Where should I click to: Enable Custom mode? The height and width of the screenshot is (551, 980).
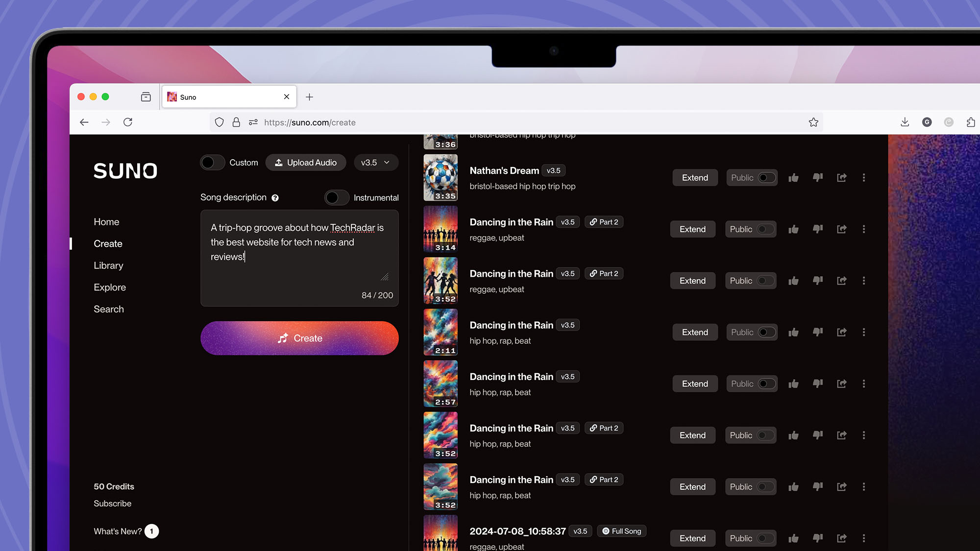point(212,162)
